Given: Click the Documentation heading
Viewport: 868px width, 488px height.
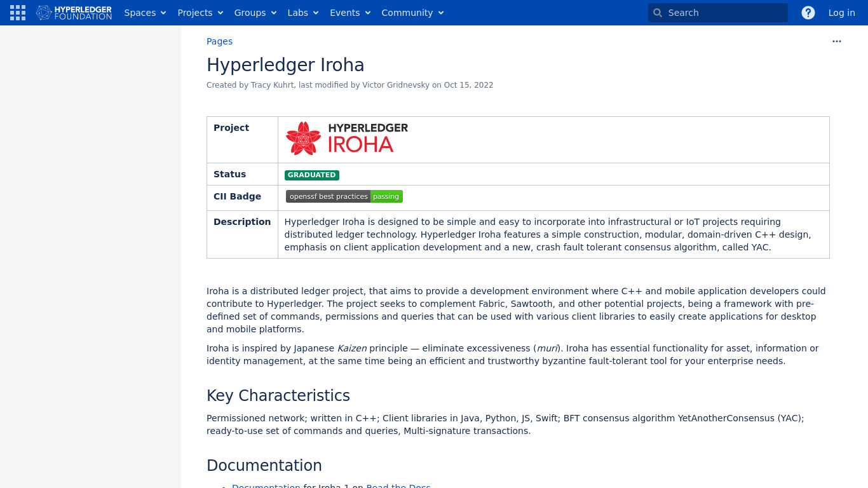Looking at the screenshot, I should pyautogui.click(x=264, y=465).
